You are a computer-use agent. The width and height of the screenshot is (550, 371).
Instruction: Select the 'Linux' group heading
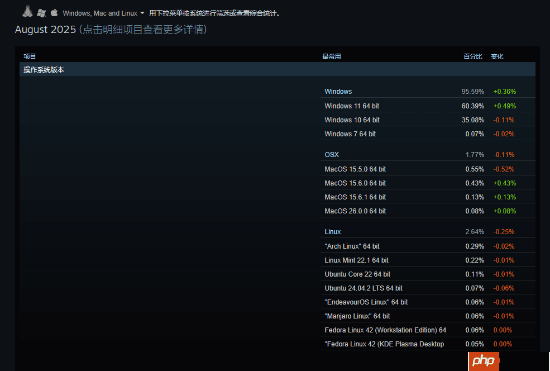[x=333, y=232]
